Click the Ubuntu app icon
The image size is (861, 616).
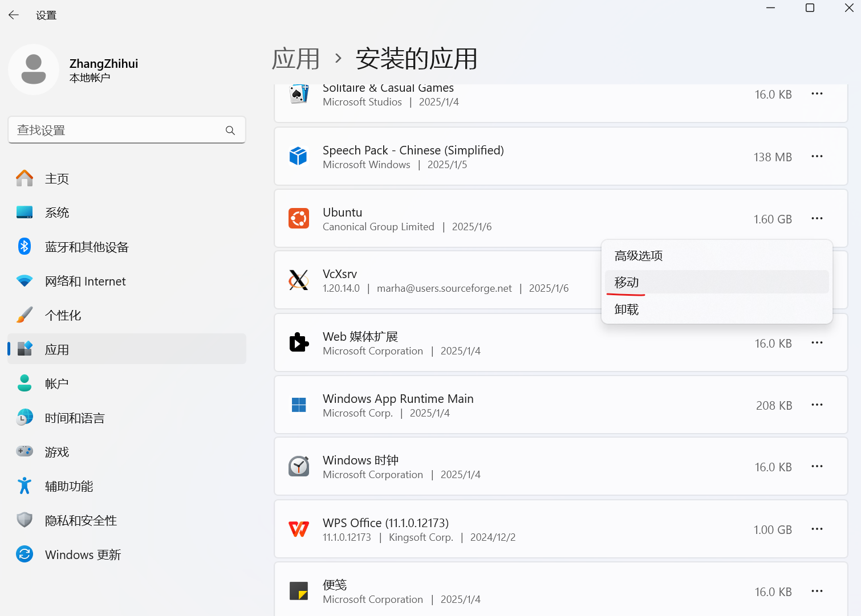[x=299, y=218]
